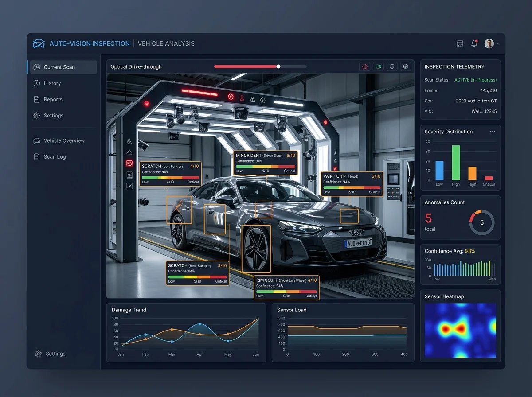
Task: Click the front wheel detection box
Action: (256, 249)
